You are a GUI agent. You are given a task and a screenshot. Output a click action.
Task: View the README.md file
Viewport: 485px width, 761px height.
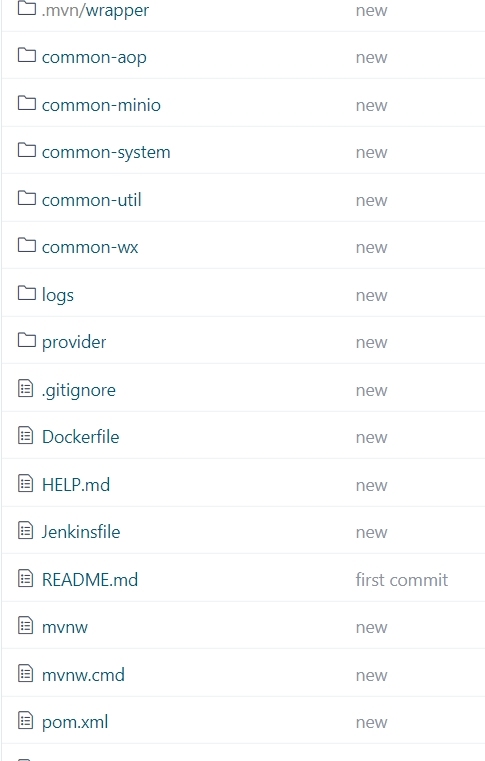(90, 580)
